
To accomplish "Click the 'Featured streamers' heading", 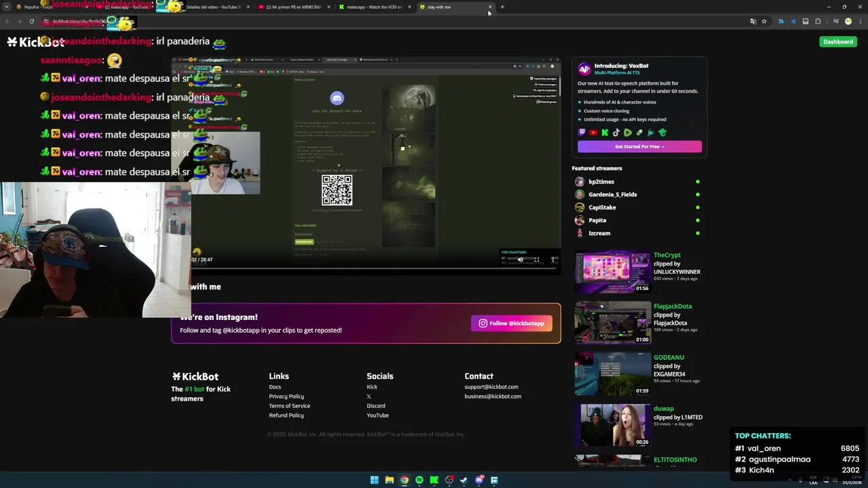I will pos(597,168).
